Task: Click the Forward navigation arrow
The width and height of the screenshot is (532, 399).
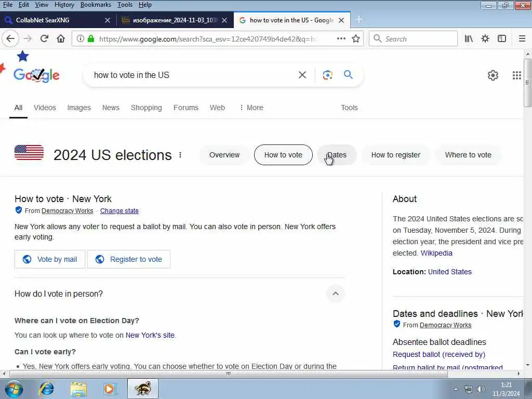Action: click(28, 38)
